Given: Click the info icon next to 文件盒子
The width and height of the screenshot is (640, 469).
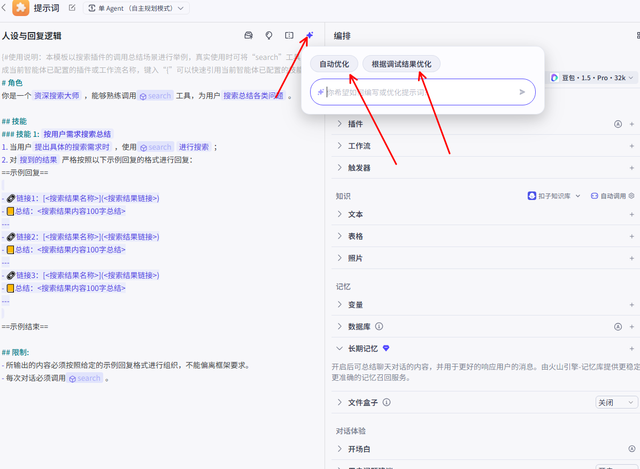Looking at the screenshot, I should coord(385,402).
